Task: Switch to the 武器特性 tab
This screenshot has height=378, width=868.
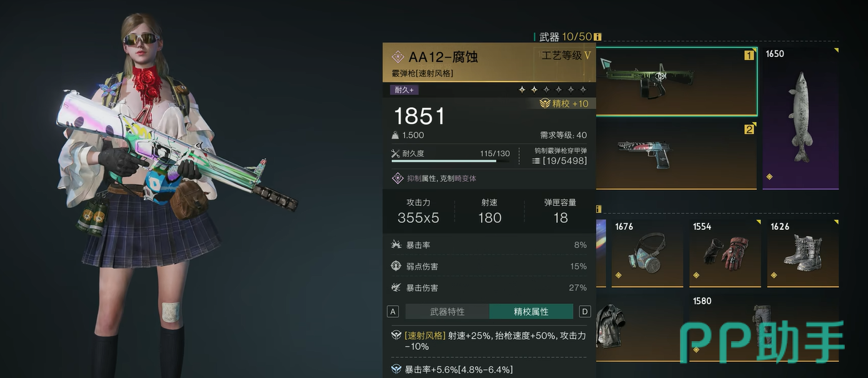Action: point(447,311)
